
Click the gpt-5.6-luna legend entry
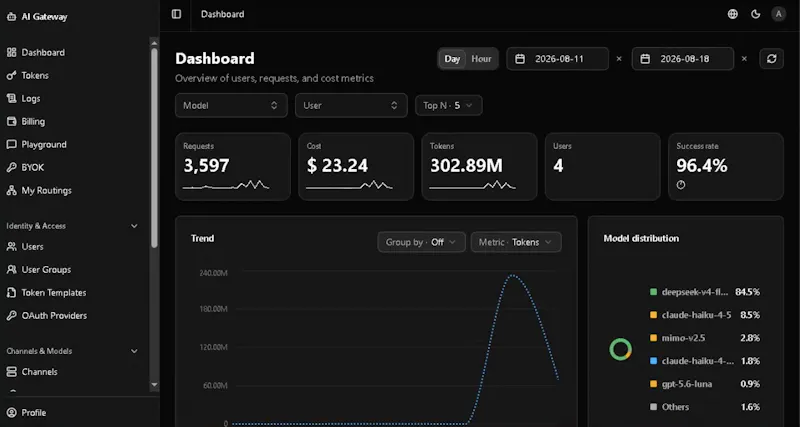click(x=687, y=384)
